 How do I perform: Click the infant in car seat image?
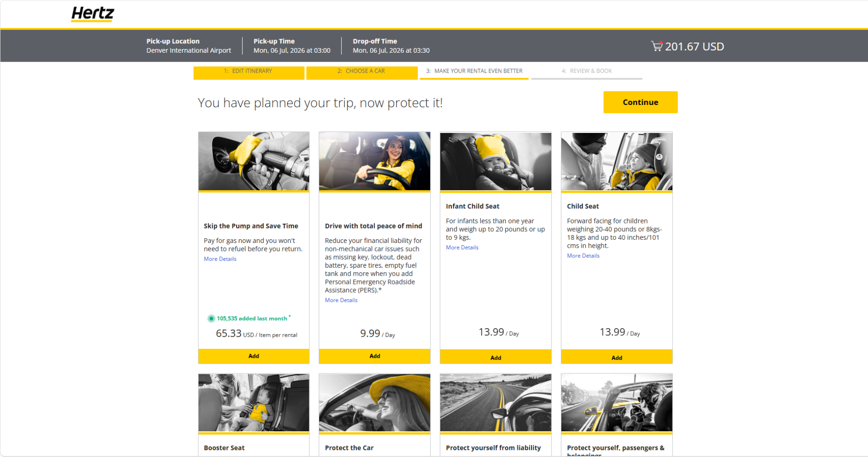496,161
